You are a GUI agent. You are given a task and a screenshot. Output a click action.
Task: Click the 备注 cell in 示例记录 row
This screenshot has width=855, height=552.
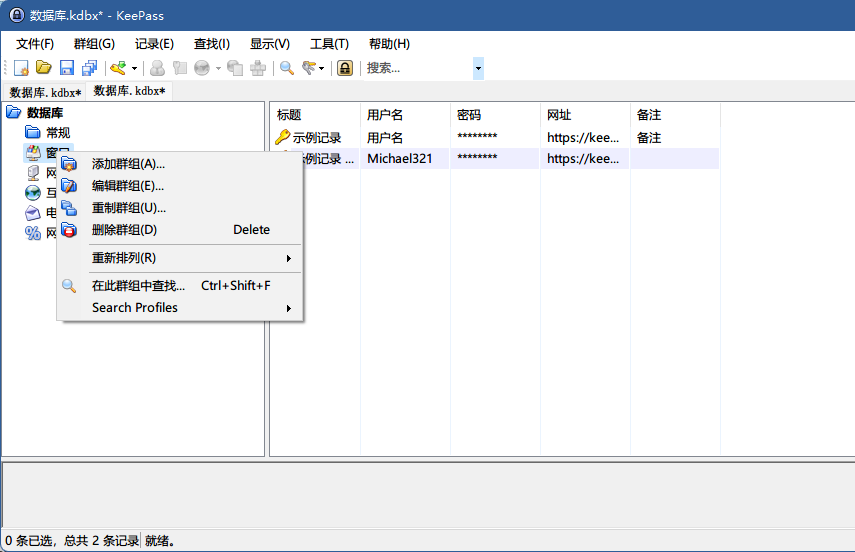pyautogui.click(x=648, y=137)
